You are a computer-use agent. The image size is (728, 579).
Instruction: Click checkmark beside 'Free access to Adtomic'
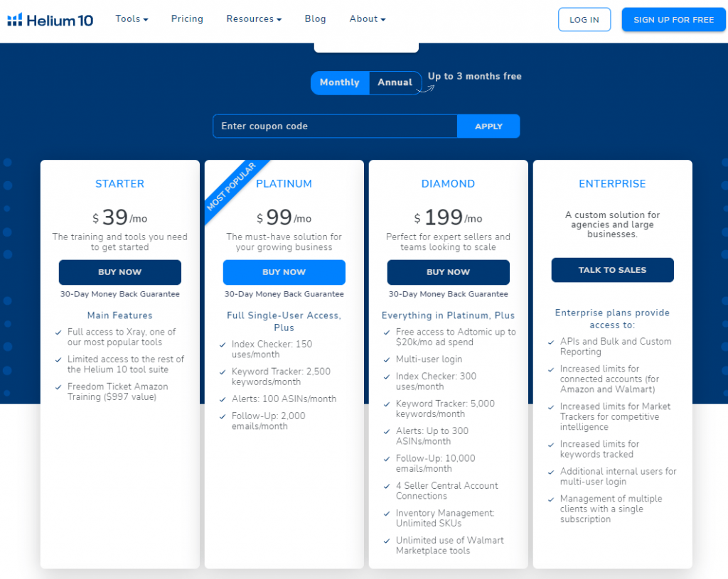[387, 332]
